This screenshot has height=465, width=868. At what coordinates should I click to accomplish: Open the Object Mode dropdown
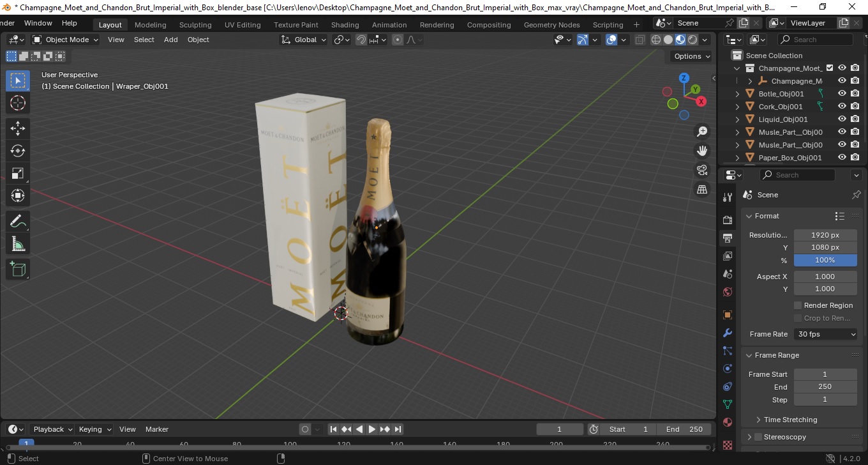tap(66, 40)
